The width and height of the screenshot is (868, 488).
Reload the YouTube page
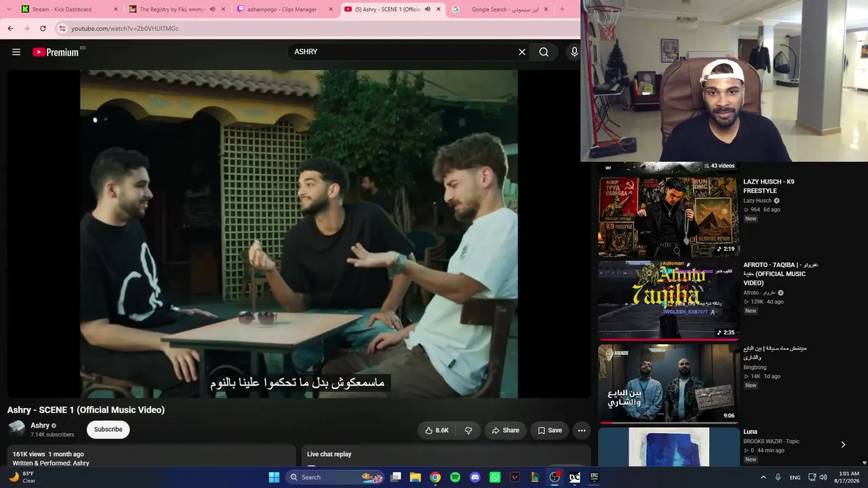click(43, 28)
